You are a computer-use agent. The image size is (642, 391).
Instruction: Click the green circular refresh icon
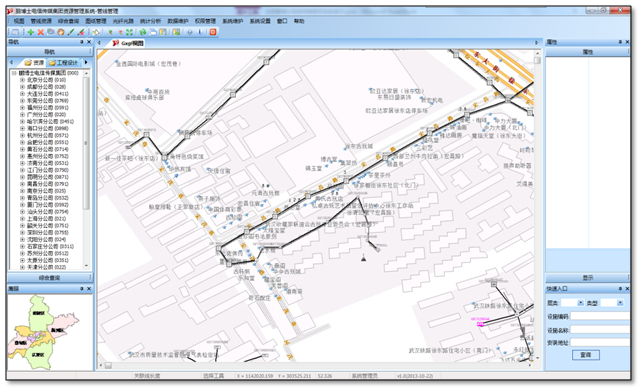pyautogui.click(x=142, y=32)
